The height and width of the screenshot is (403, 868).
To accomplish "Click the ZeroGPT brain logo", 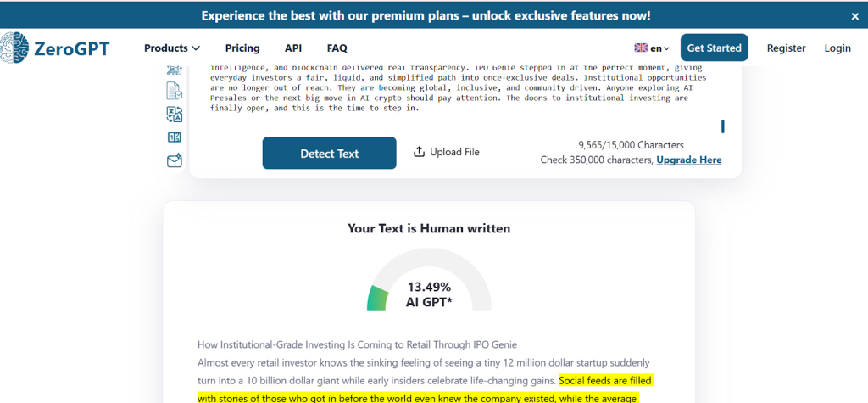I will 15,48.
